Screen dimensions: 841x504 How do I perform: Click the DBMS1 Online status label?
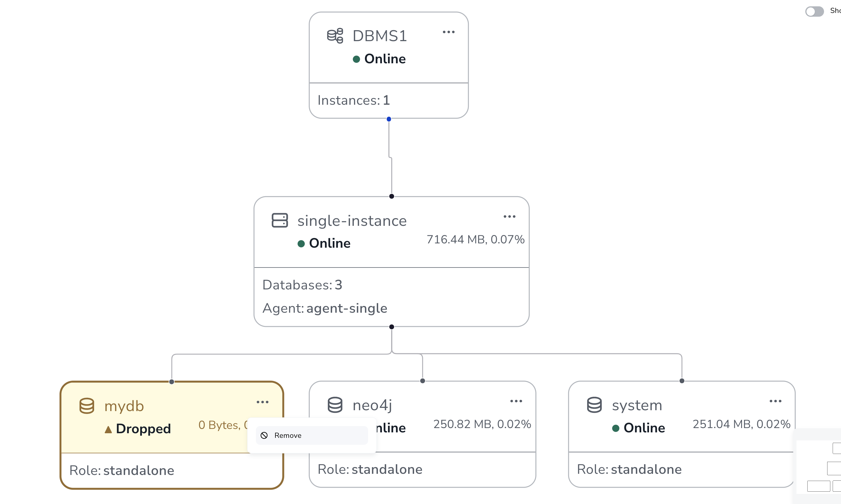coord(385,59)
